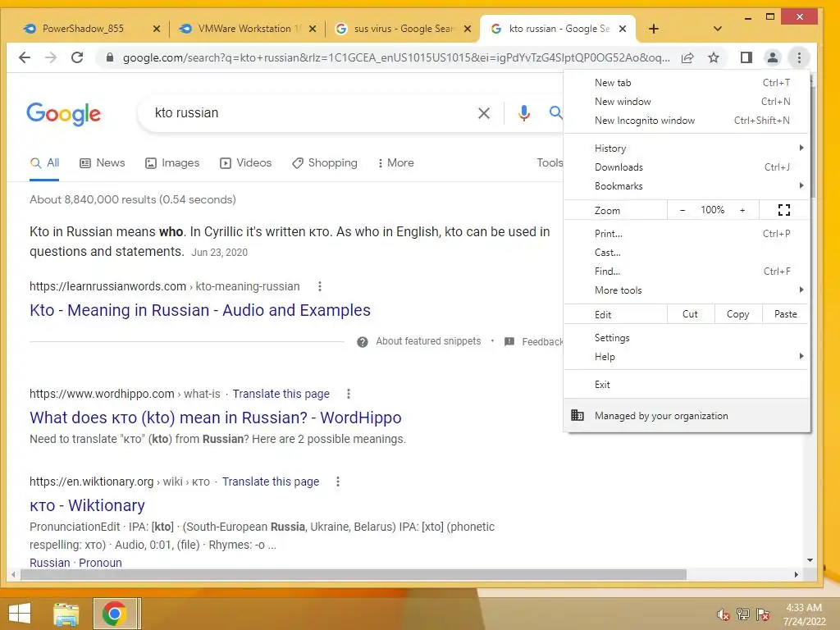840x630 pixels.
Task: Clear the search box with the X
Action: [484, 113]
